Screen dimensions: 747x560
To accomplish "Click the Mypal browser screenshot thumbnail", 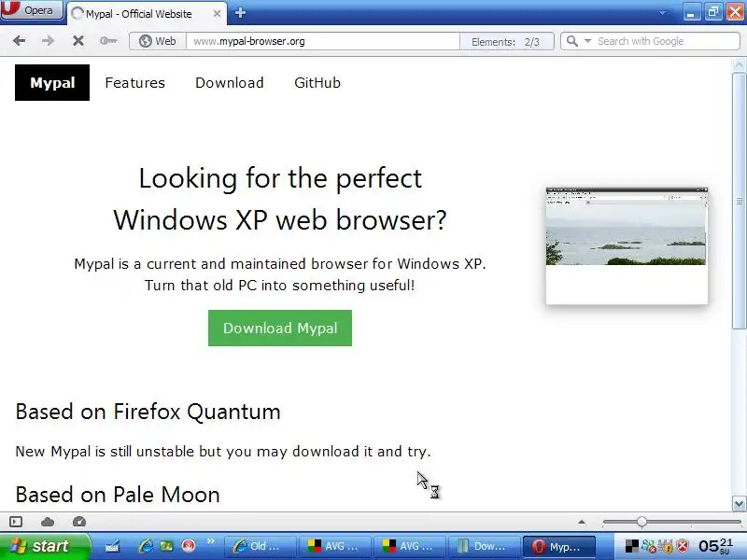I will (x=627, y=245).
